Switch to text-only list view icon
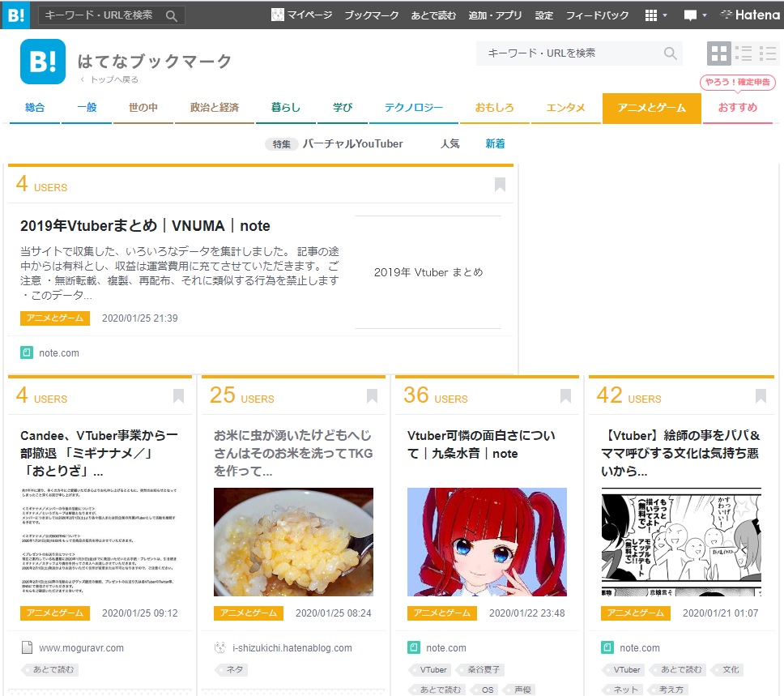The height and width of the screenshot is (696, 784). tap(768, 53)
